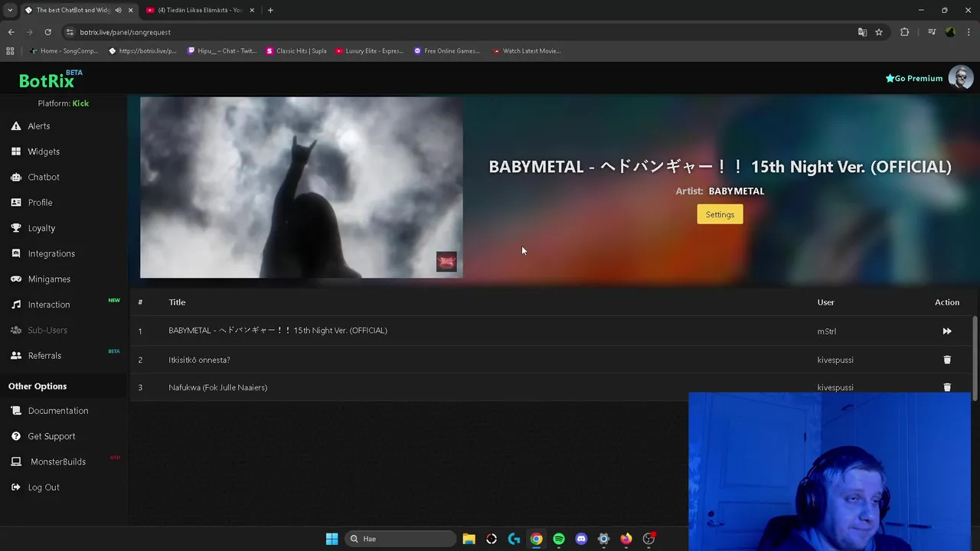This screenshot has width=980, height=551.
Task: Skip the current BABYMETAL song
Action: coord(947,331)
